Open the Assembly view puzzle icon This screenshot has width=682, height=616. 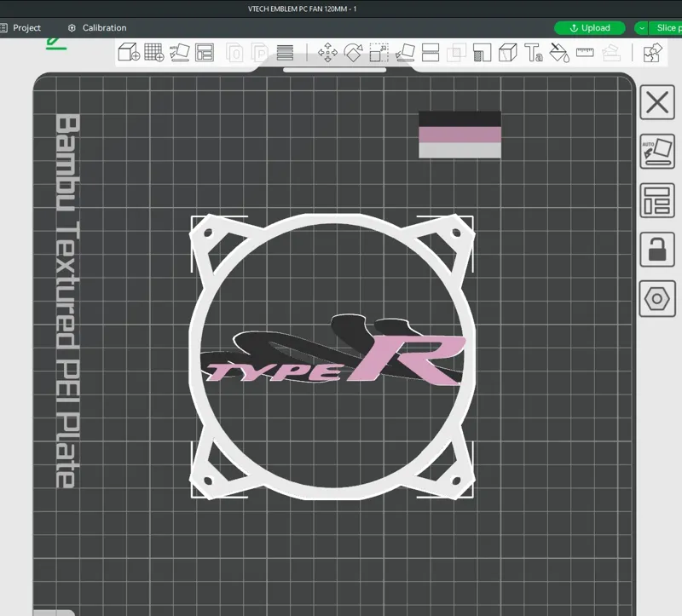point(652,53)
